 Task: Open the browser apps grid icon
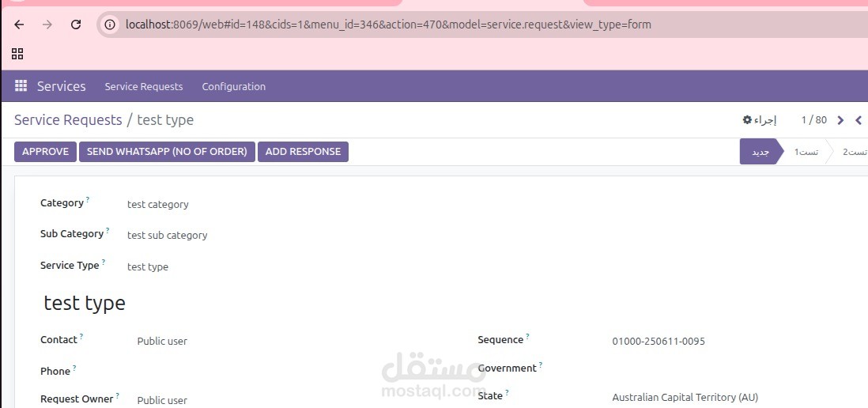17,54
